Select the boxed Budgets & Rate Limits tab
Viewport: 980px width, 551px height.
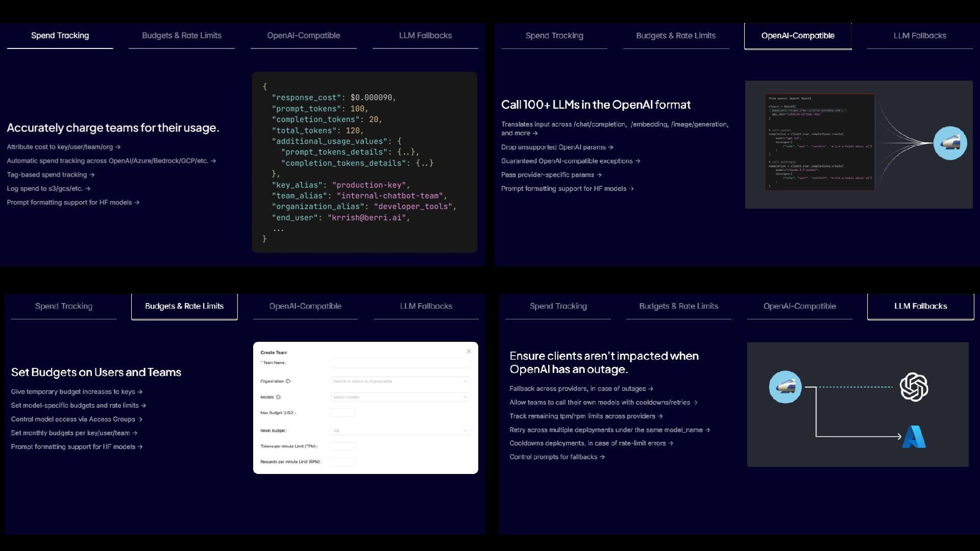point(184,306)
